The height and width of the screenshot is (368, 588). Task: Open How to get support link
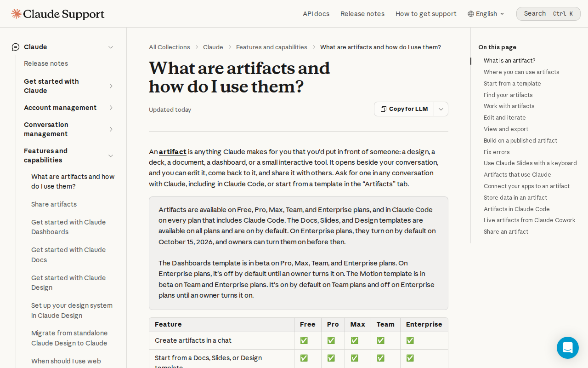[426, 14]
